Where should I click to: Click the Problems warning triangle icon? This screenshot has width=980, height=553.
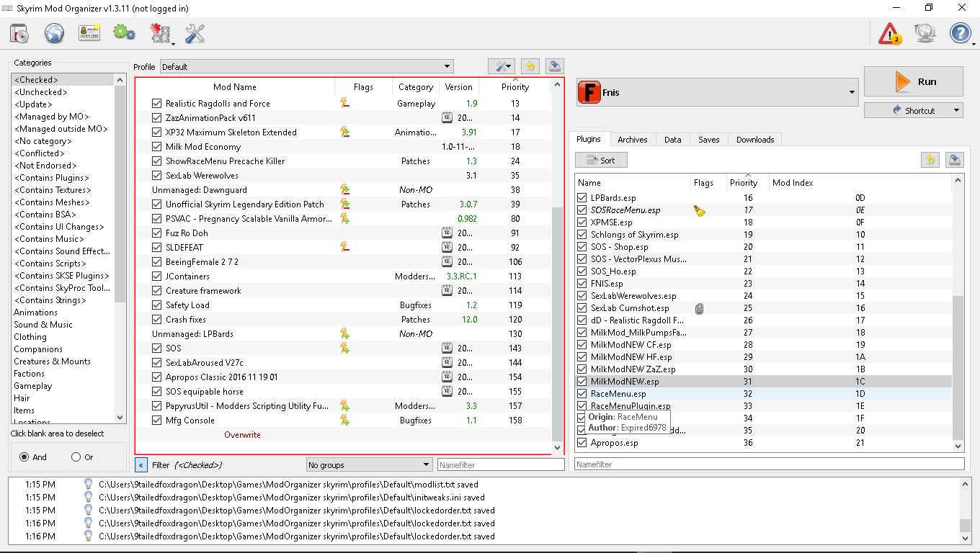(890, 33)
